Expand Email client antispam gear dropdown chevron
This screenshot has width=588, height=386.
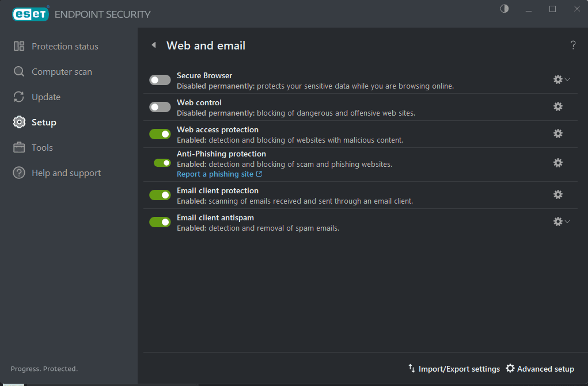tap(567, 221)
